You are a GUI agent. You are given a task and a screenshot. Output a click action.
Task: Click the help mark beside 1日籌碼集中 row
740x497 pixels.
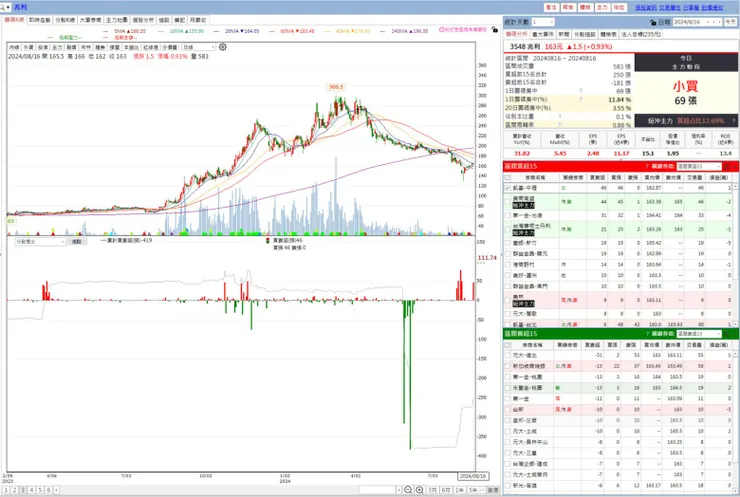click(x=581, y=91)
